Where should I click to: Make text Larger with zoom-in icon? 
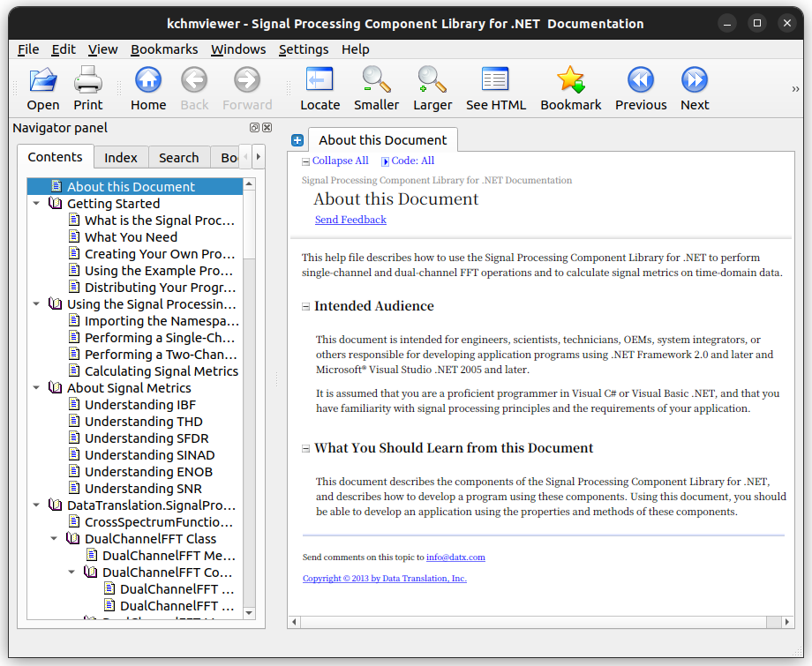pos(432,89)
